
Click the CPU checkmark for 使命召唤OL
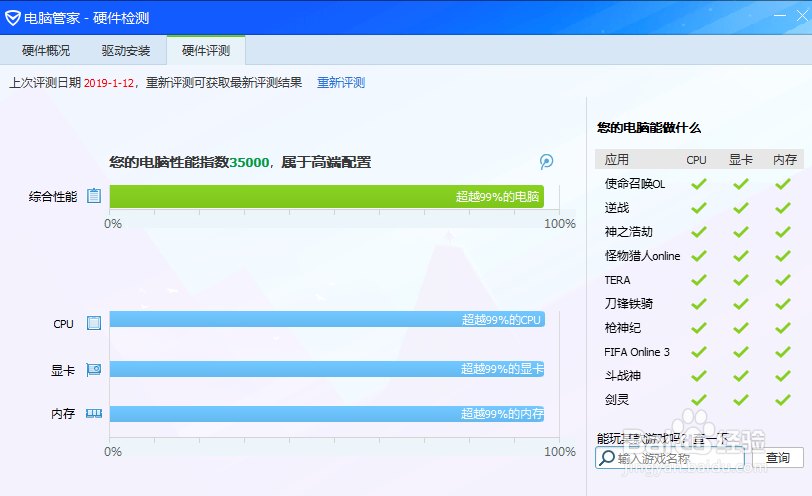tap(699, 184)
